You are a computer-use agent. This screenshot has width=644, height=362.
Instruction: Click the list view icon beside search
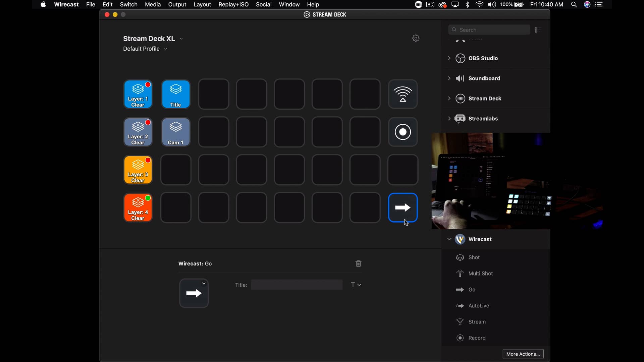coord(538,30)
